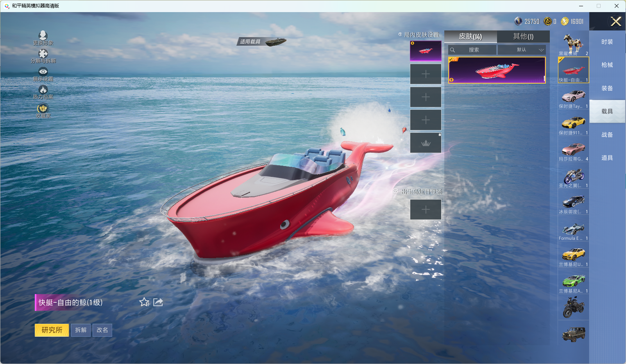Click the 改名 rename button
The height and width of the screenshot is (364, 626).
click(102, 330)
